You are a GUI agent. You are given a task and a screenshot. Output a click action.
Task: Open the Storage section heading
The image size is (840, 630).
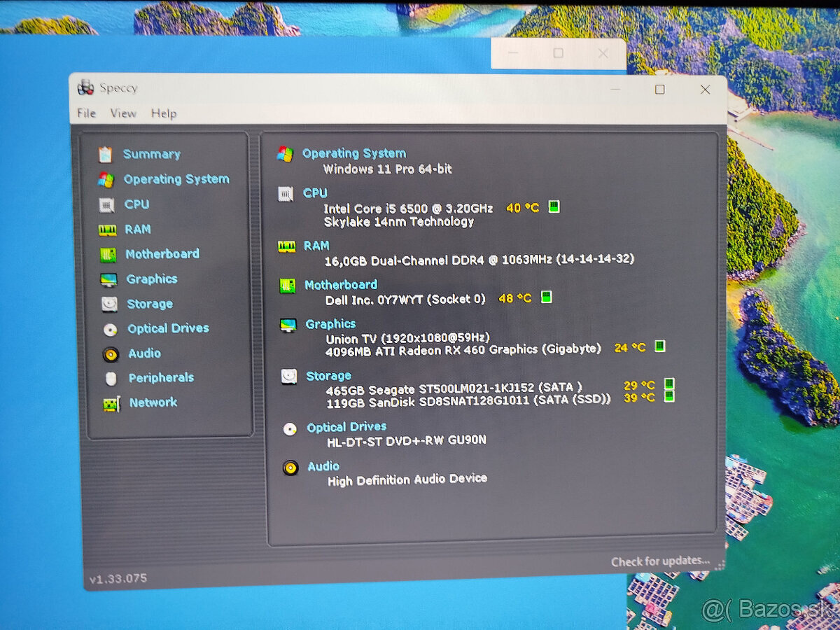coord(328,376)
